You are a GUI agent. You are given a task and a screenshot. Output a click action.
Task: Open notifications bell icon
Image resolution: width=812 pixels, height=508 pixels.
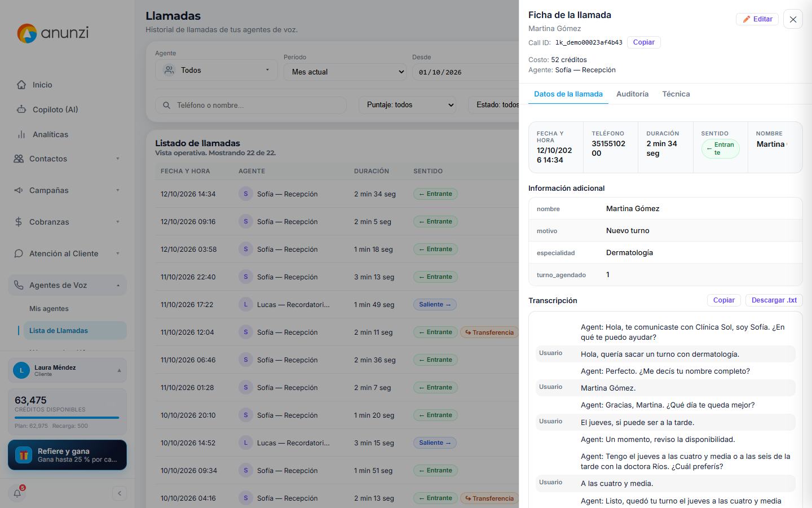click(17, 493)
